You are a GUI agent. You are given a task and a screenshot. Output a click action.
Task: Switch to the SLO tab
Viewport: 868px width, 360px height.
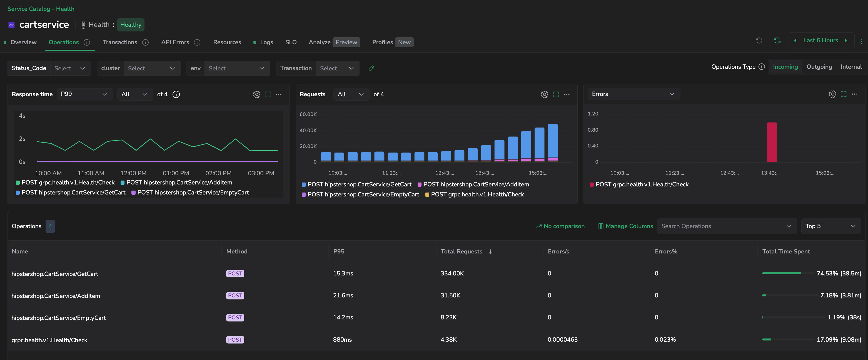[291, 42]
